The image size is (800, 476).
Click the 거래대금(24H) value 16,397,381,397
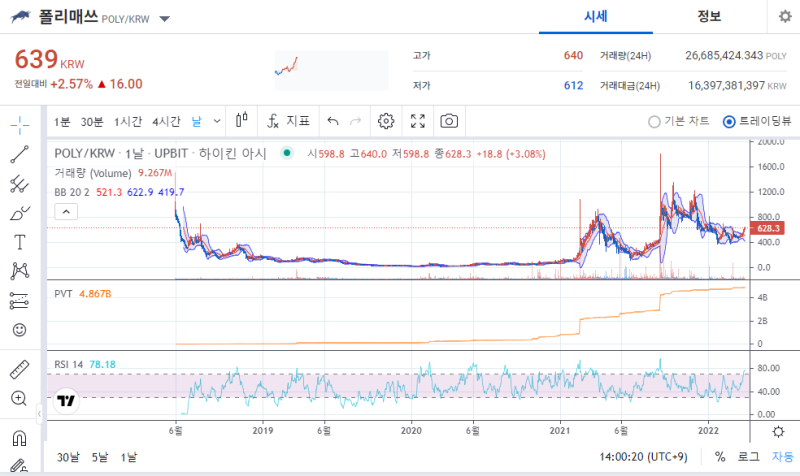click(726, 85)
